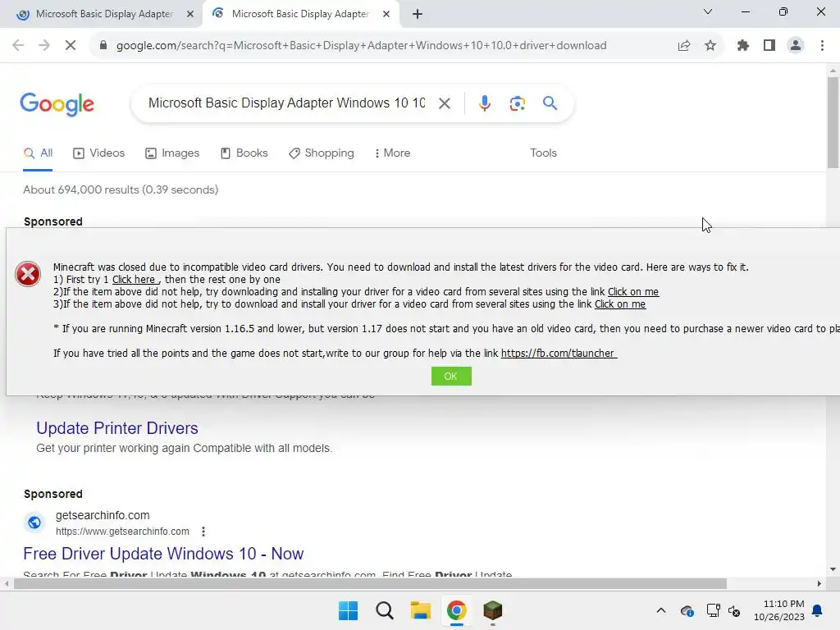The image size is (840, 630).
Task: Open 'Free Driver Update Windows 10 - Now' link
Action: point(163,554)
